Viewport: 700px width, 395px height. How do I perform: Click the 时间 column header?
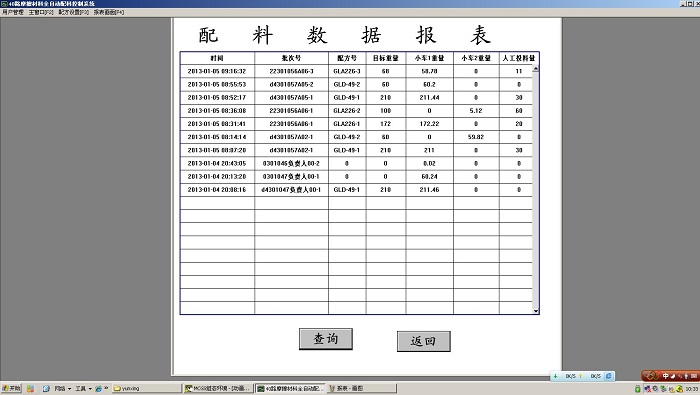[217, 58]
